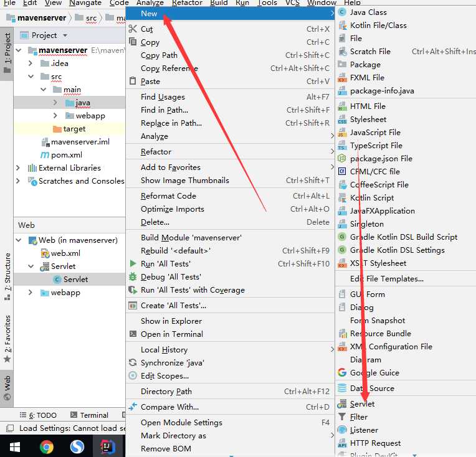Collapse the main folder
The image size is (476, 457).
pyautogui.click(x=44, y=89)
